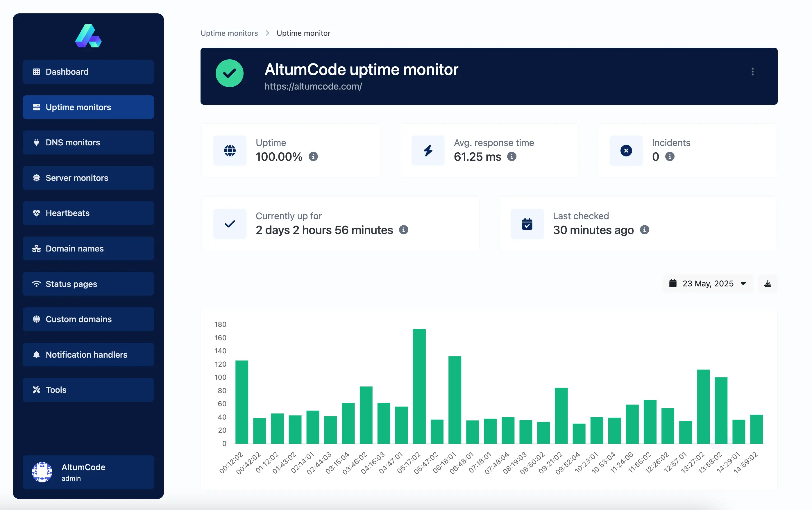Expand the AltumCode admin user menu
812x510 pixels.
[x=88, y=472]
